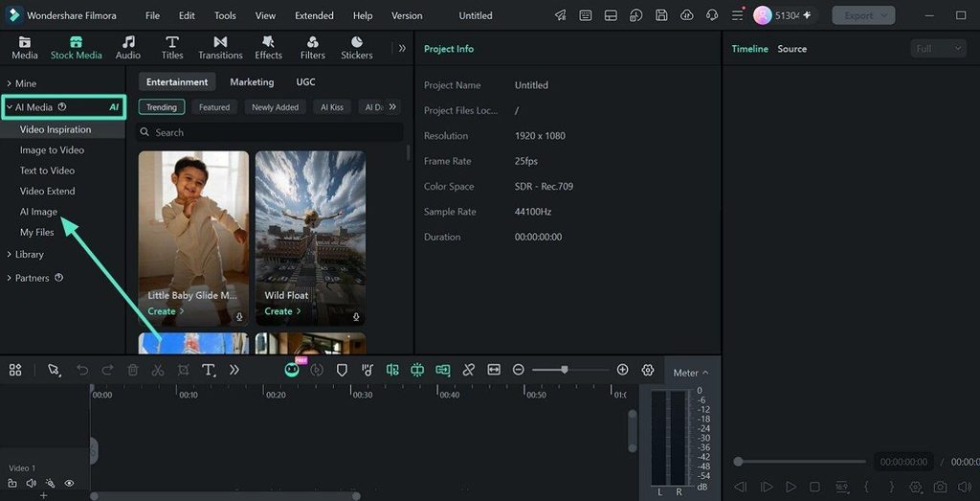This screenshot has width=980, height=501.
Task: Click the timeline zoom slider handle
Action: (565, 370)
